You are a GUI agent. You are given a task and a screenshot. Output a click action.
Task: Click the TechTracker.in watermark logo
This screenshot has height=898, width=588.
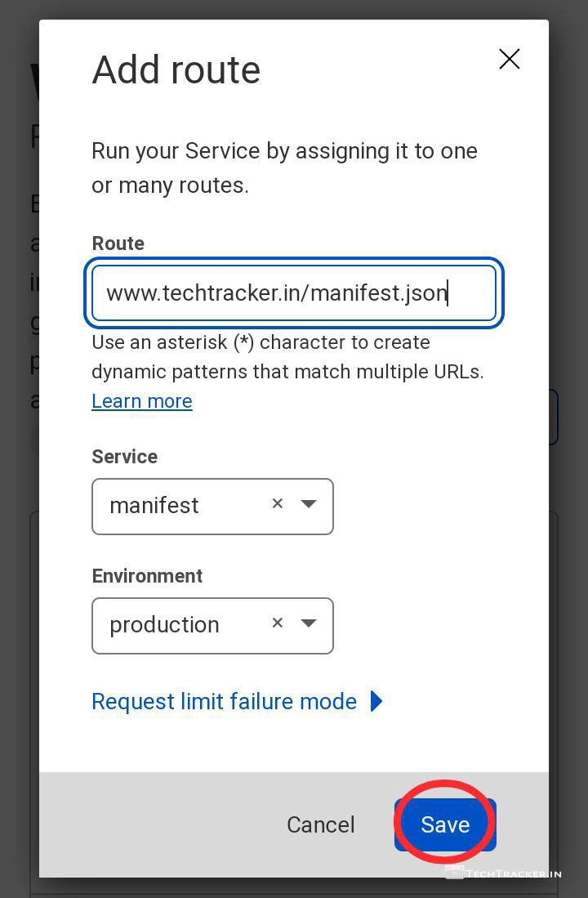coord(504,873)
